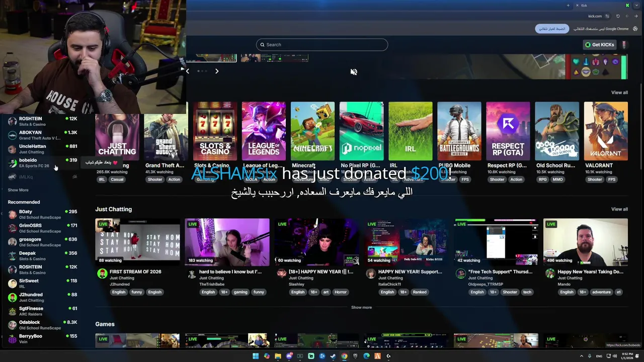Expand Show more under Just Chatting streams
This screenshot has width=644, height=362.
(x=361, y=307)
